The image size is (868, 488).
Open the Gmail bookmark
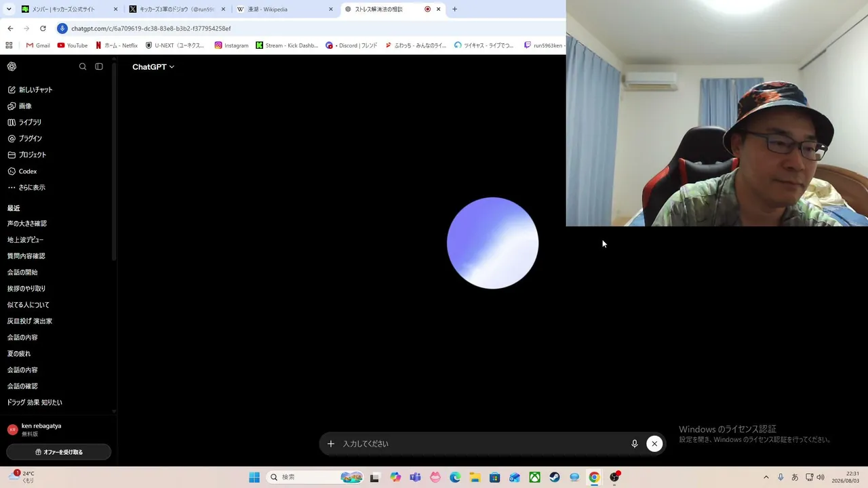(38, 45)
